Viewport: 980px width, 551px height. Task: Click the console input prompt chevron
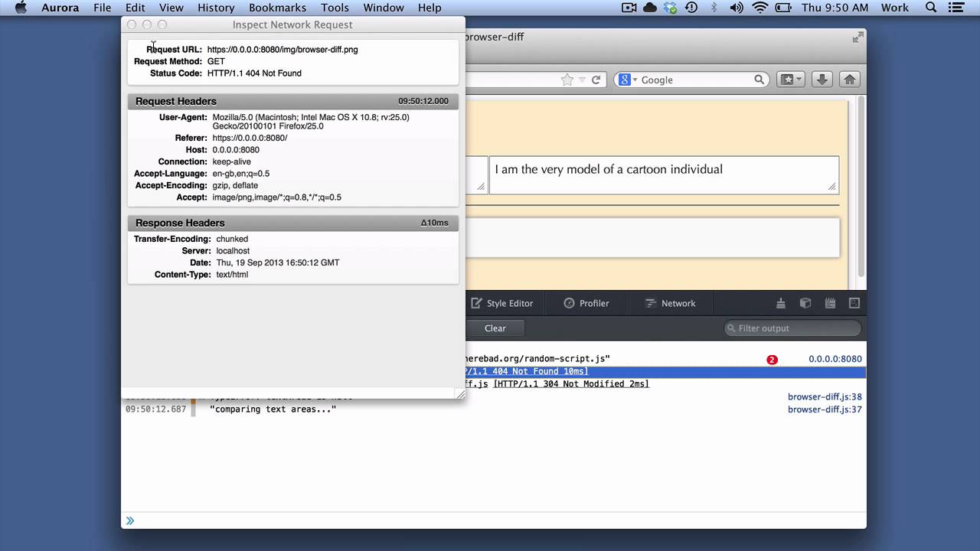pyautogui.click(x=130, y=520)
